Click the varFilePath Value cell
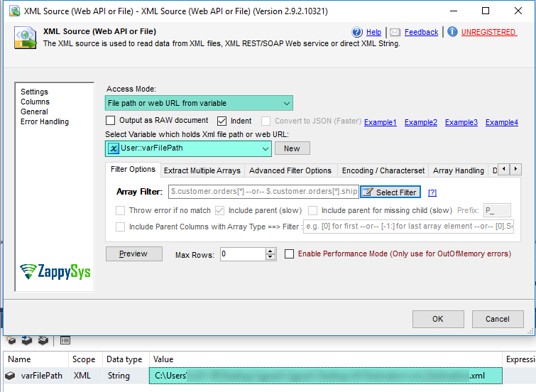Screen dimensions: 536x392 point(325,376)
